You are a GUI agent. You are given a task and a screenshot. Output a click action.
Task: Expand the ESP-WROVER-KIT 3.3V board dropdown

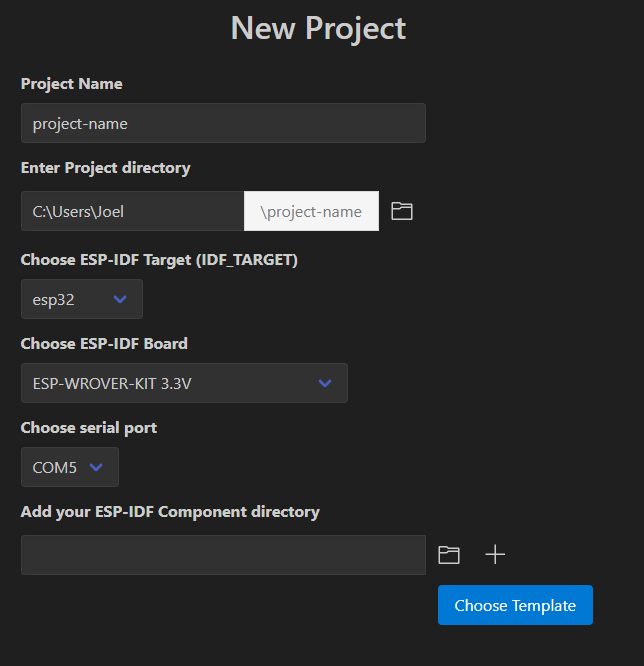(x=183, y=383)
